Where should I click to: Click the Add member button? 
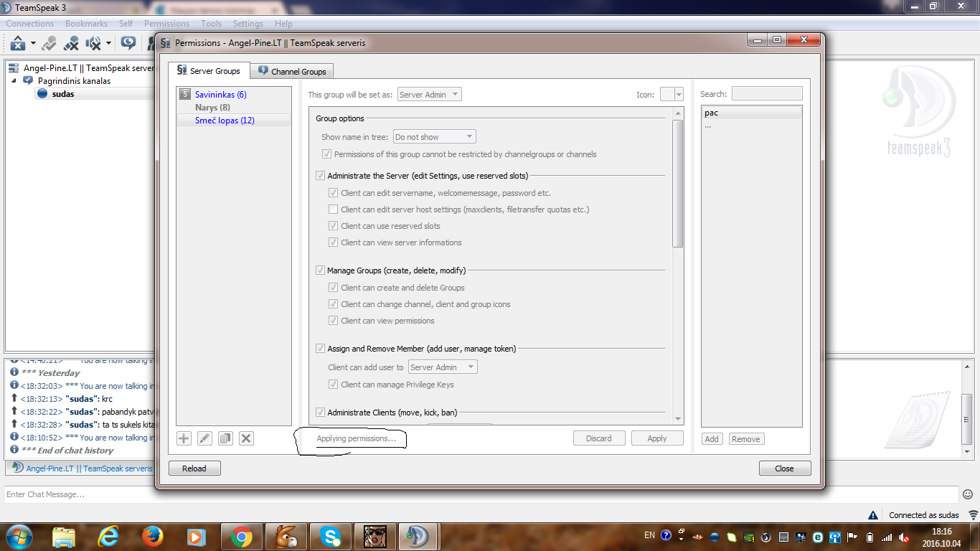pyautogui.click(x=712, y=439)
